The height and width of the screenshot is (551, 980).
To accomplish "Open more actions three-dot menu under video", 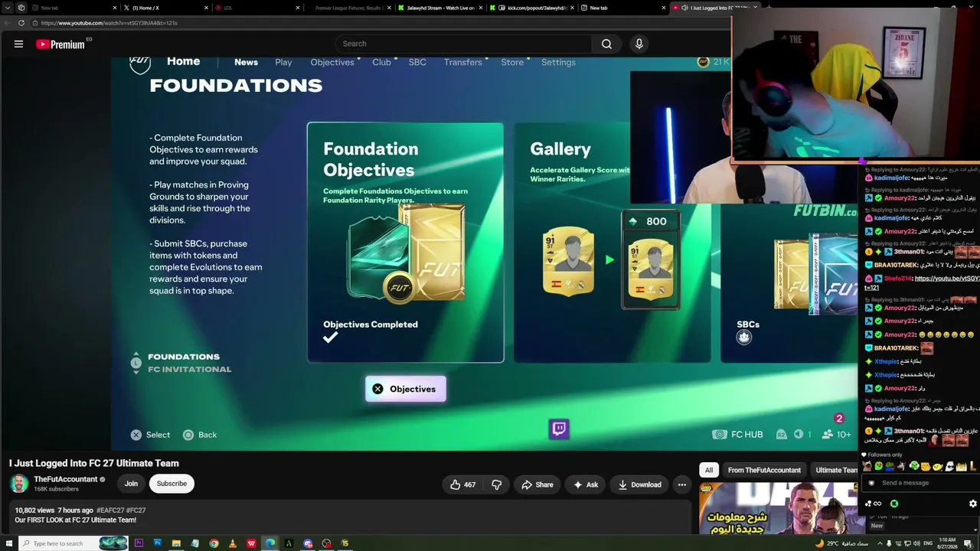I will (682, 484).
